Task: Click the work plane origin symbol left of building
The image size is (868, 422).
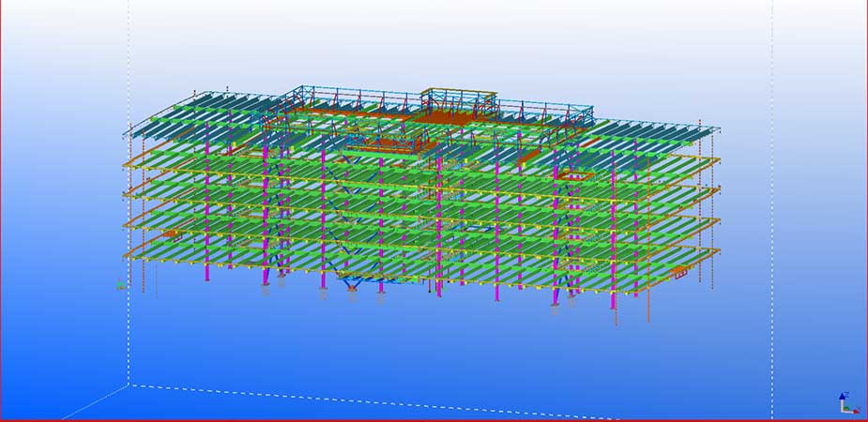Action: point(120,284)
